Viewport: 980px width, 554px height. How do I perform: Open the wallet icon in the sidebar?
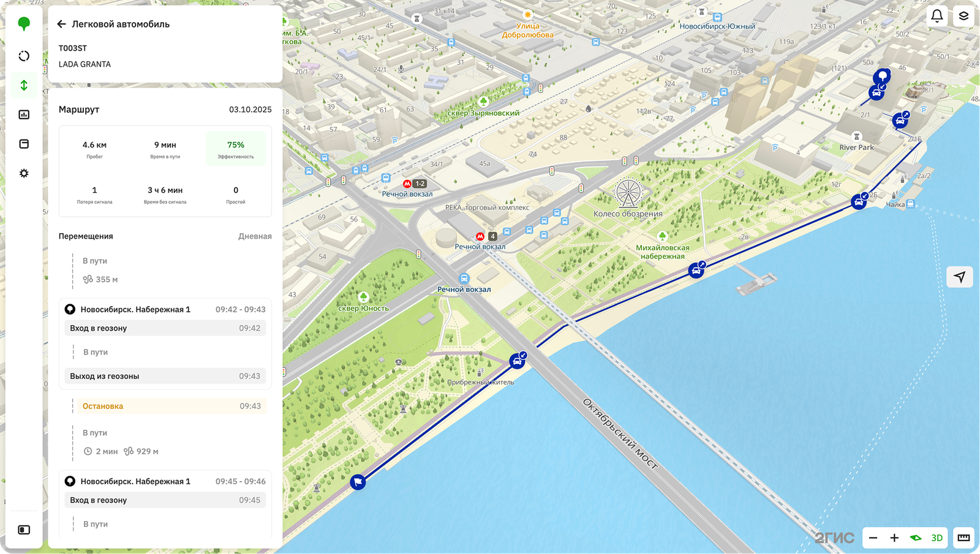[24, 143]
